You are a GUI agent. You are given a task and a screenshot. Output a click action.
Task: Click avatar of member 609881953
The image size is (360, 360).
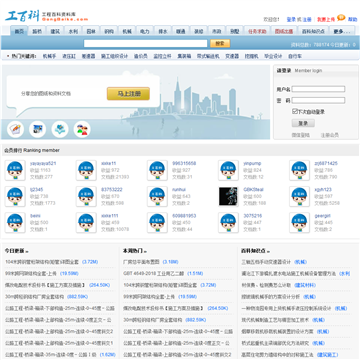(157, 223)
